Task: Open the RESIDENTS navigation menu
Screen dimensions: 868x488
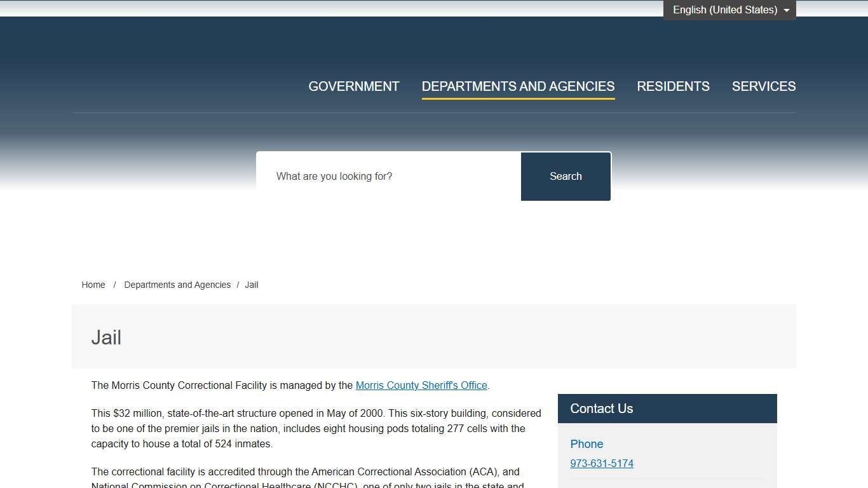Action: tap(673, 86)
